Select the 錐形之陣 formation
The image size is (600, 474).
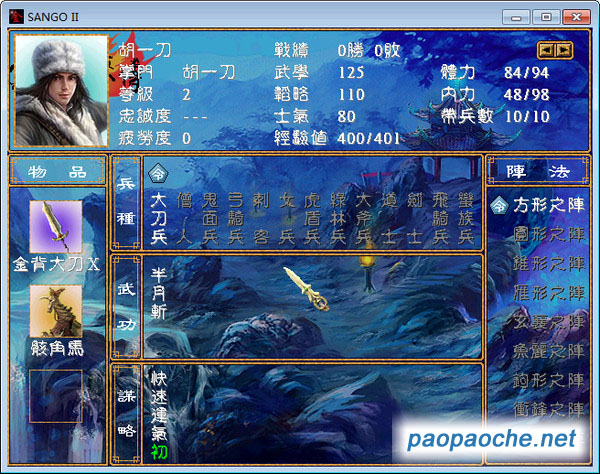[549, 264]
